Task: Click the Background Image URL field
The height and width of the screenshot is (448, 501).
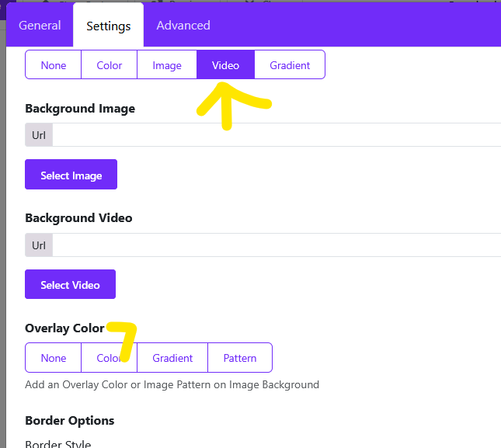Action: (276, 135)
